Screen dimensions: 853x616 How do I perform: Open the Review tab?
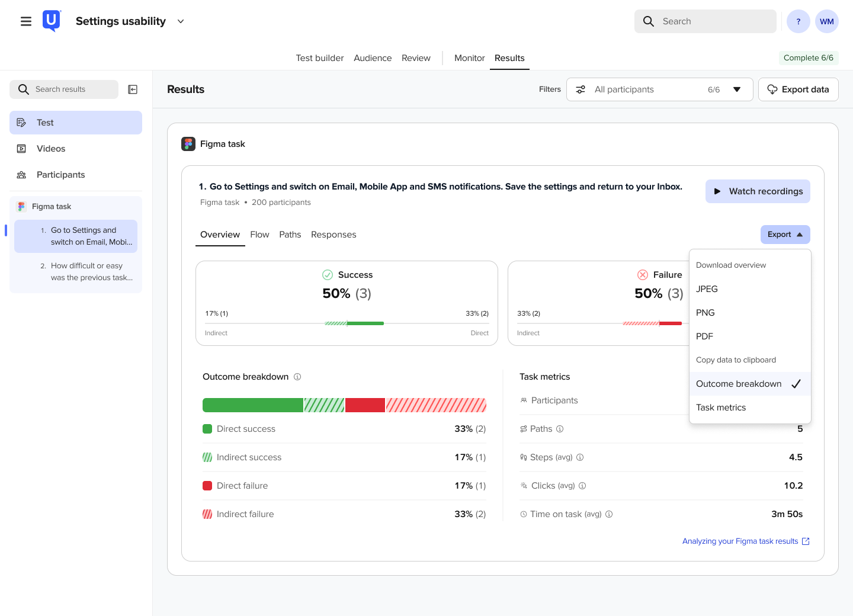pos(416,58)
